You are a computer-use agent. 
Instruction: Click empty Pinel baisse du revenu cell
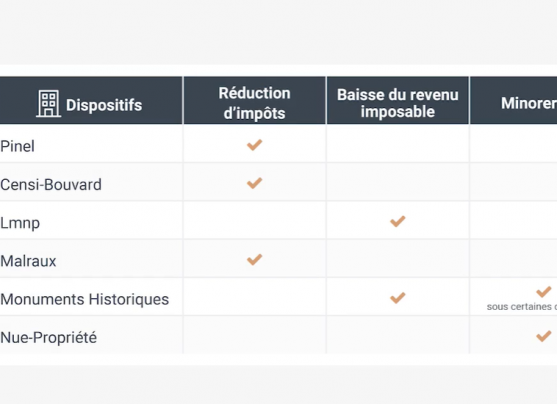pos(398,145)
